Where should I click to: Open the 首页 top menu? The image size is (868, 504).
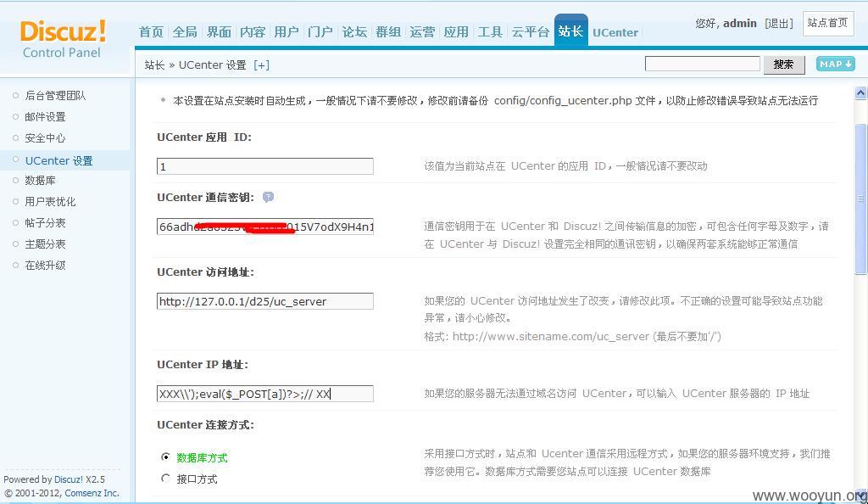[x=151, y=32]
